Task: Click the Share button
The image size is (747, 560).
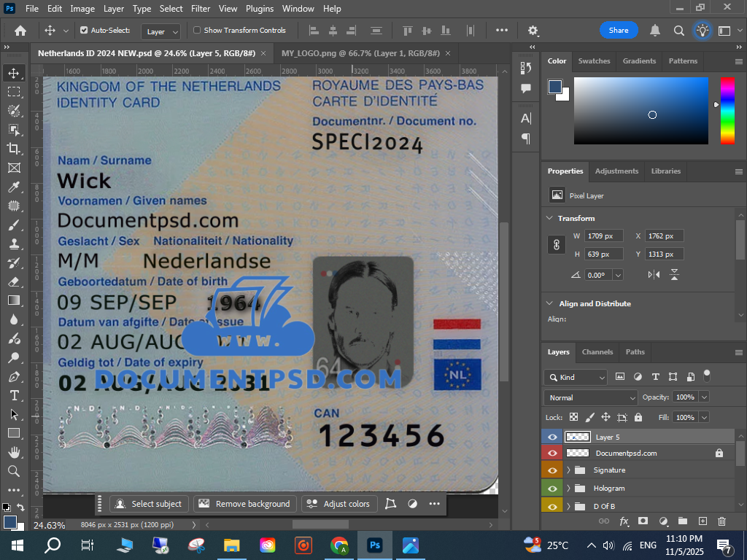Action: 619,31
